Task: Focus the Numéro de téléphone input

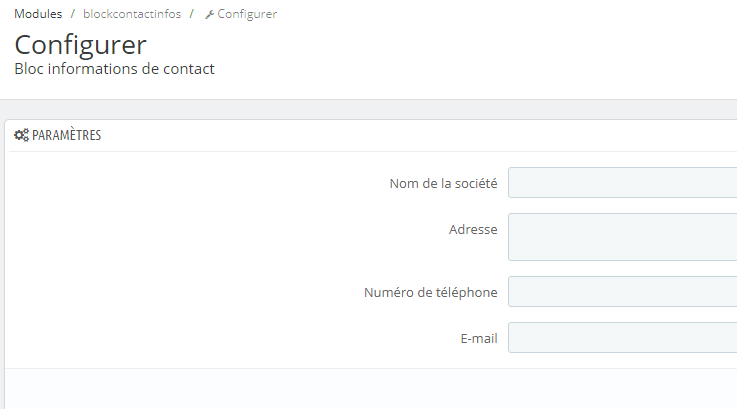Action: click(x=622, y=292)
